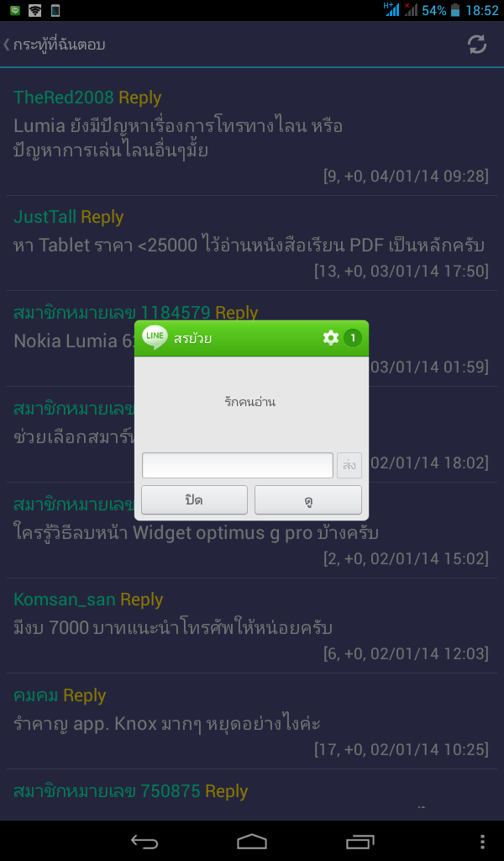Tap the unread count badge 1
Screen dimensions: 504x861
[353, 338]
